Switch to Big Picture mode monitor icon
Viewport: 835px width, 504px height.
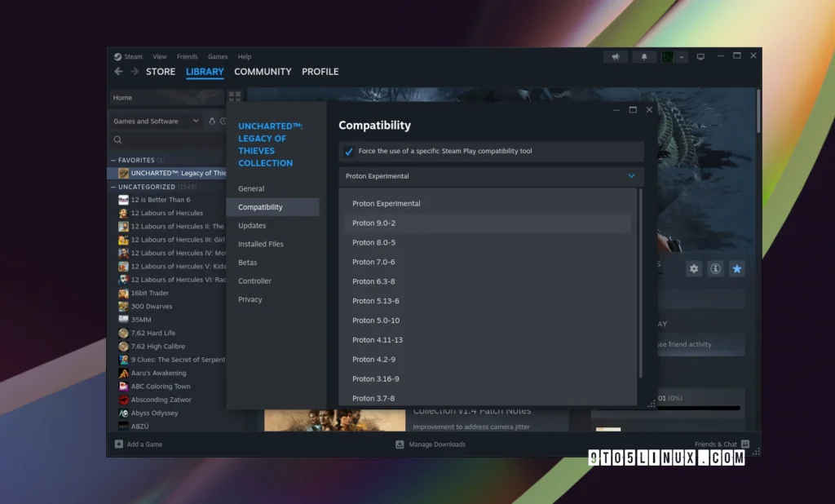(x=700, y=56)
